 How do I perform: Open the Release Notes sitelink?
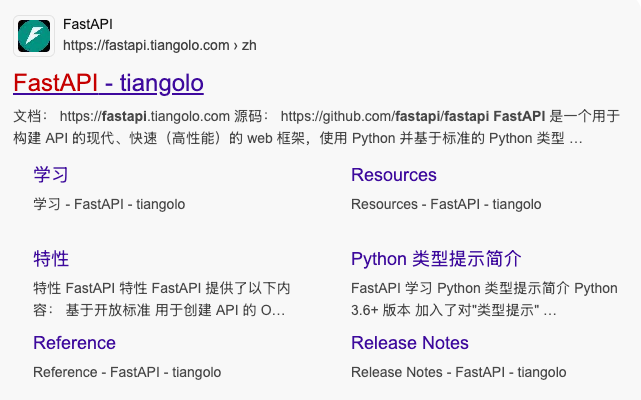tap(410, 343)
